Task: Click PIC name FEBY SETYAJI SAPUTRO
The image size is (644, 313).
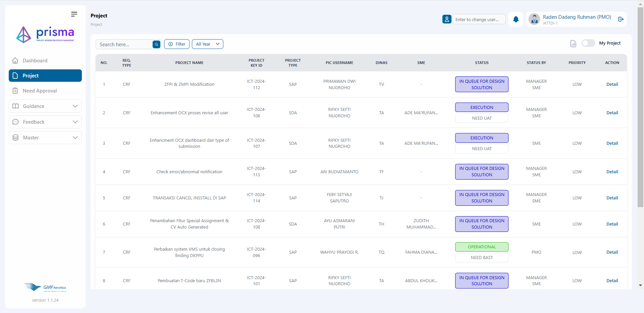Action: pyautogui.click(x=339, y=198)
